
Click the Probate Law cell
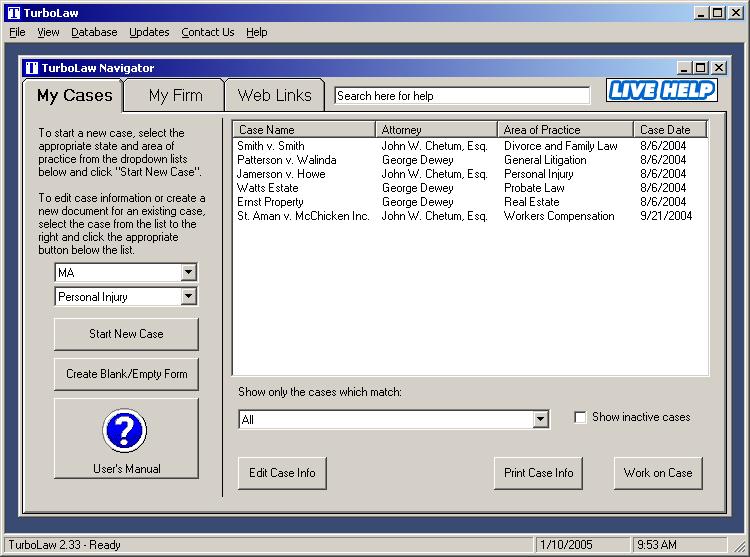(534, 188)
